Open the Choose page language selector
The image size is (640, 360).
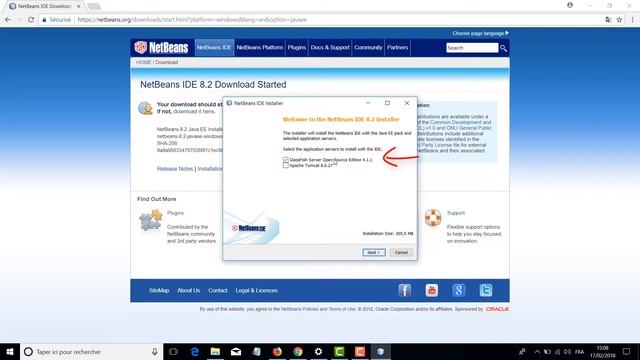(x=480, y=33)
